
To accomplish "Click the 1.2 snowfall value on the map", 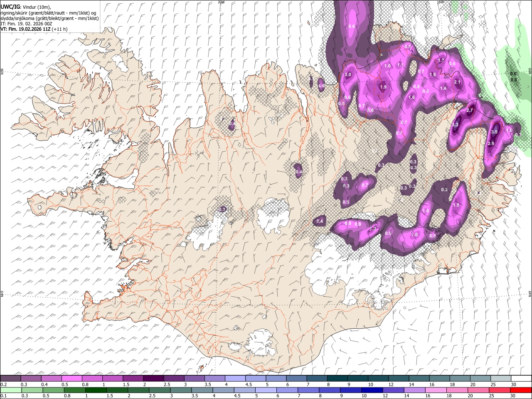I will point(374,228).
